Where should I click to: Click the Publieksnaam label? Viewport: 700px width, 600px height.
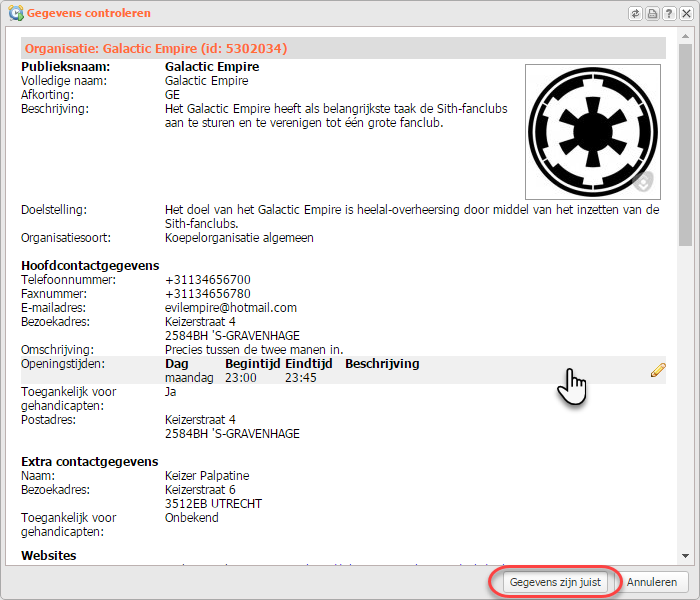66,67
